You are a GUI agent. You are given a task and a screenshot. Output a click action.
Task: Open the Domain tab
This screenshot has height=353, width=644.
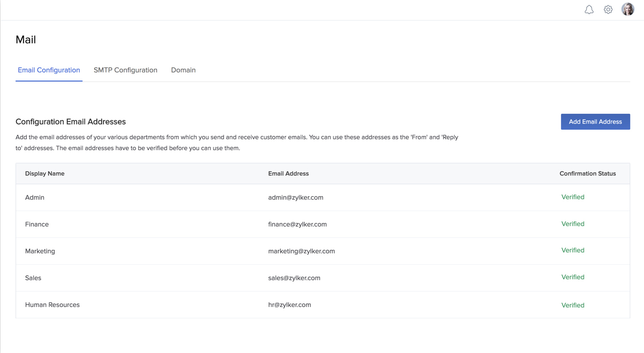click(x=183, y=70)
